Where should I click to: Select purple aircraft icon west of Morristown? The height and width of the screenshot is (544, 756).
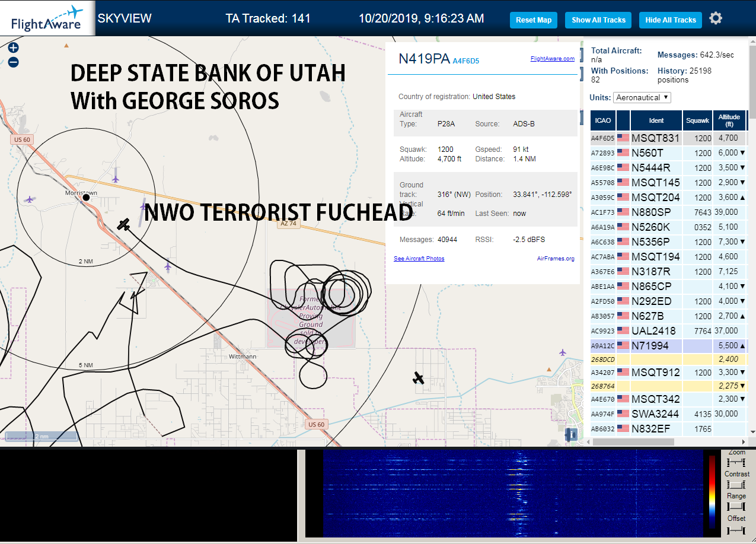pyautogui.click(x=30, y=199)
